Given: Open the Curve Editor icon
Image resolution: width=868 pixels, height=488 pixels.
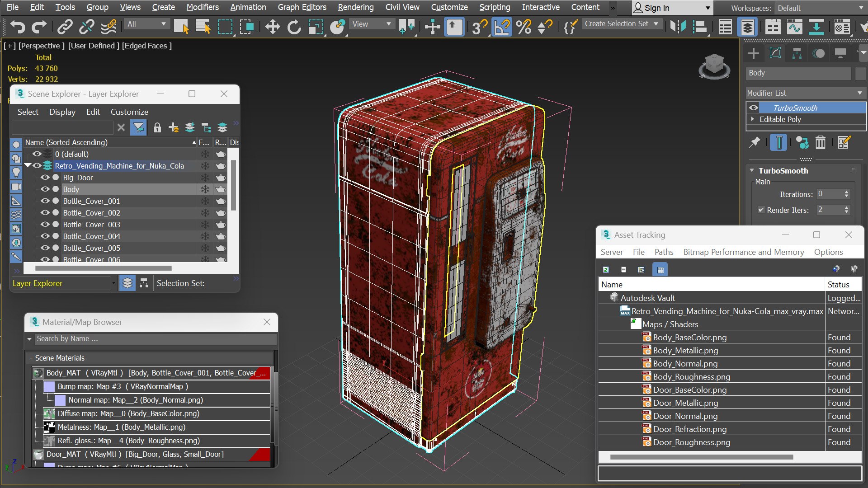Looking at the screenshot, I should 794,27.
